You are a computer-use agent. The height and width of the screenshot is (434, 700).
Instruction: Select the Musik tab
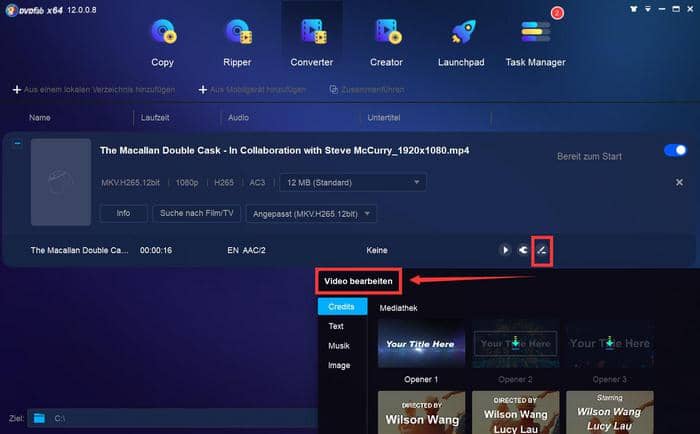tap(339, 346)
